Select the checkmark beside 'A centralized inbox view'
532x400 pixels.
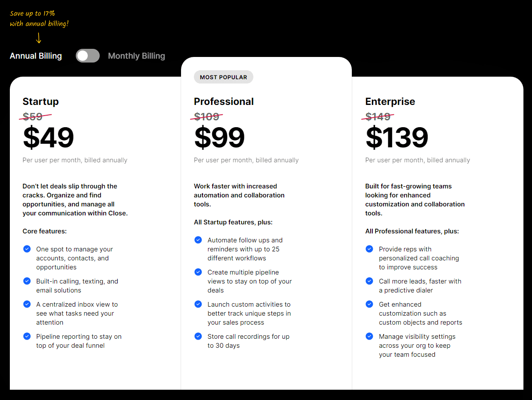(x=27, y=304)
